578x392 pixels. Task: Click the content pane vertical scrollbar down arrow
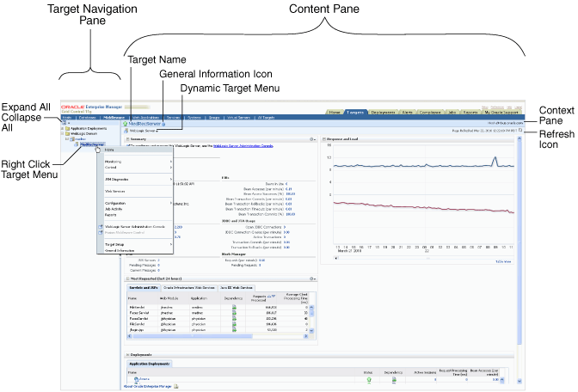[520, 381]
